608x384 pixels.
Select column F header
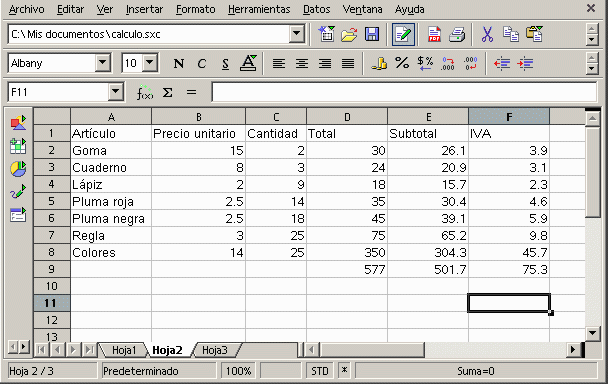coord(509,116)
